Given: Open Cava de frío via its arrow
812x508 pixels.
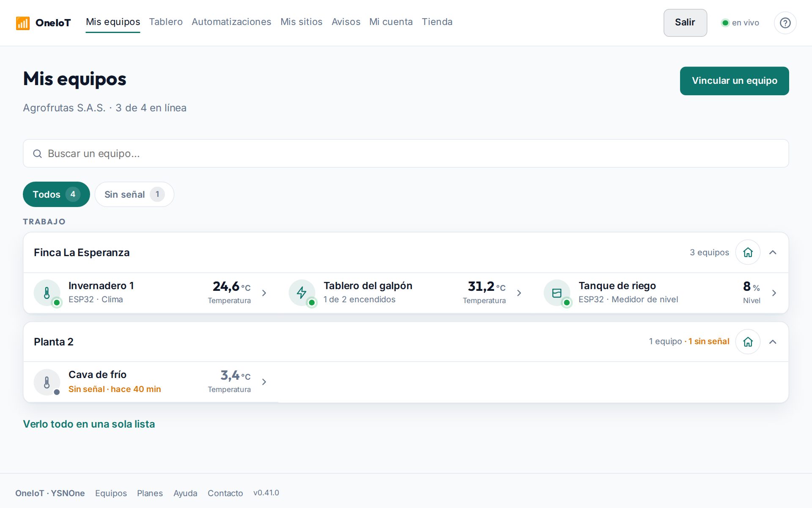Looking at the screenshot, I should (x=264, y=382).
